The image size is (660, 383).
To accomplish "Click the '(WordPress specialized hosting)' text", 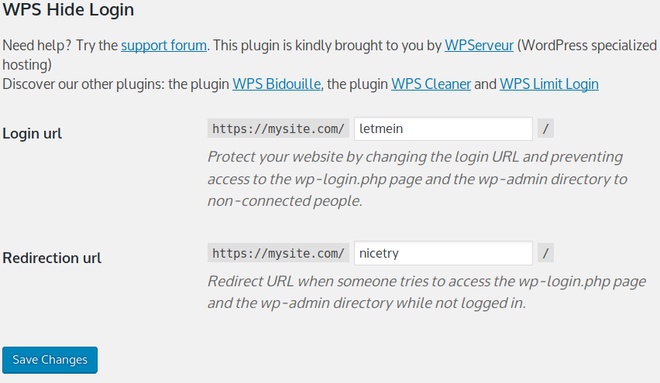I will coord(330,55).
